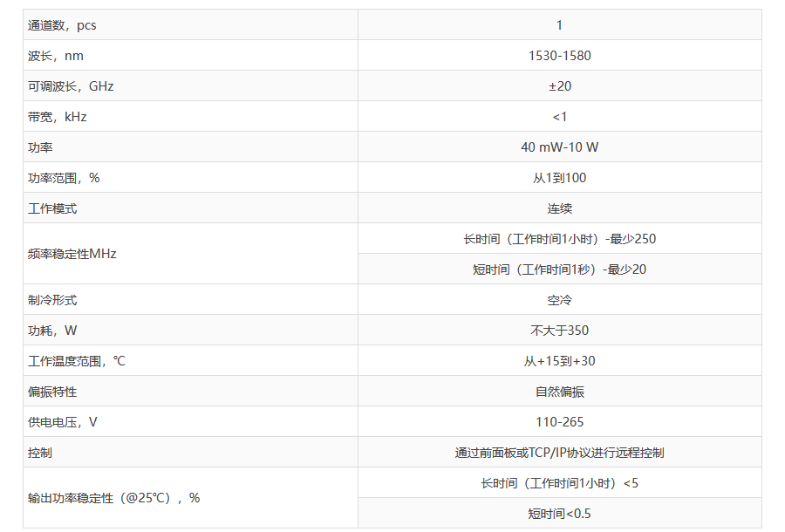Select the 1530-1580 wavelength value
Viewport: 785px width, 532px height.
pos(559,56)
